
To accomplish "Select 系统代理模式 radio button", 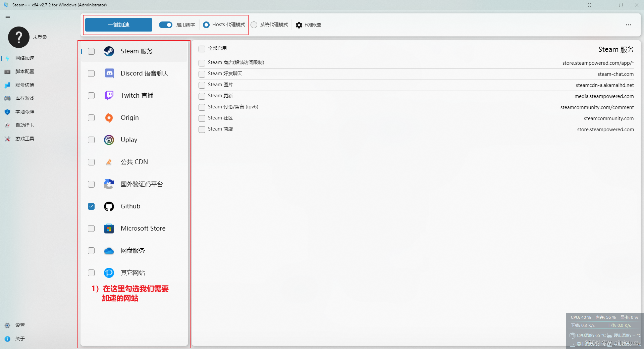I will point(254,25).
